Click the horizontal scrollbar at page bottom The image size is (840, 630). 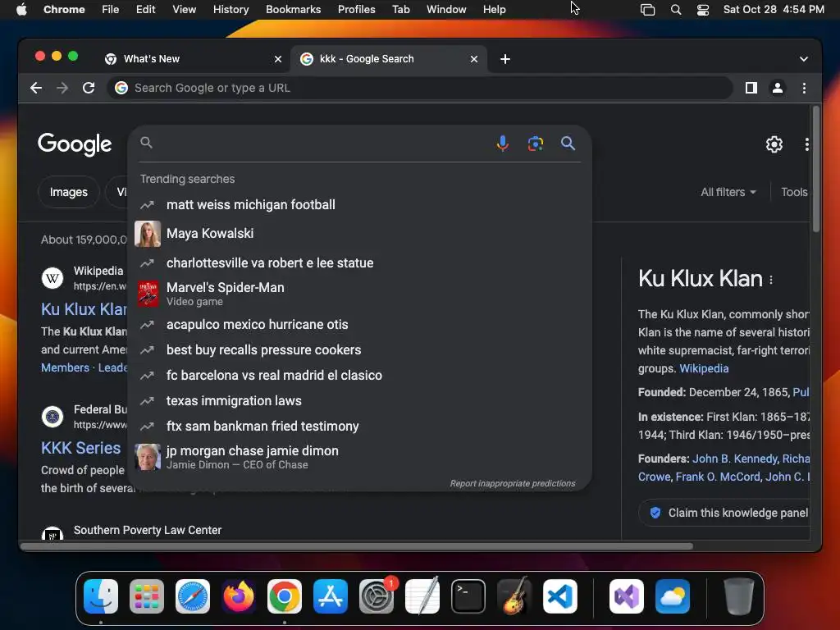point(357,546)
